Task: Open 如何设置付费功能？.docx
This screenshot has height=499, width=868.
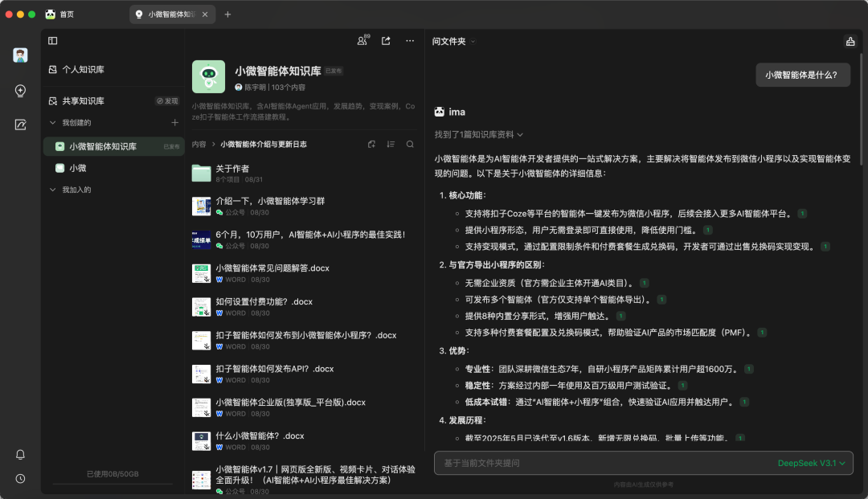Action: click(x=304, y=307)
